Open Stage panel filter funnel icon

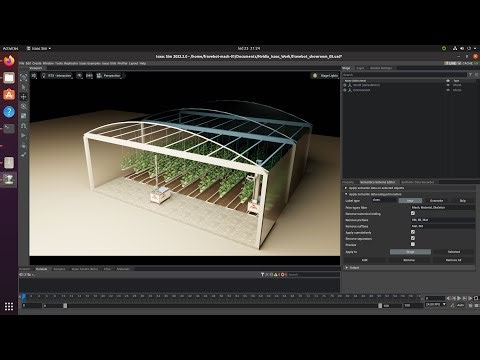[x=470, y=75]
